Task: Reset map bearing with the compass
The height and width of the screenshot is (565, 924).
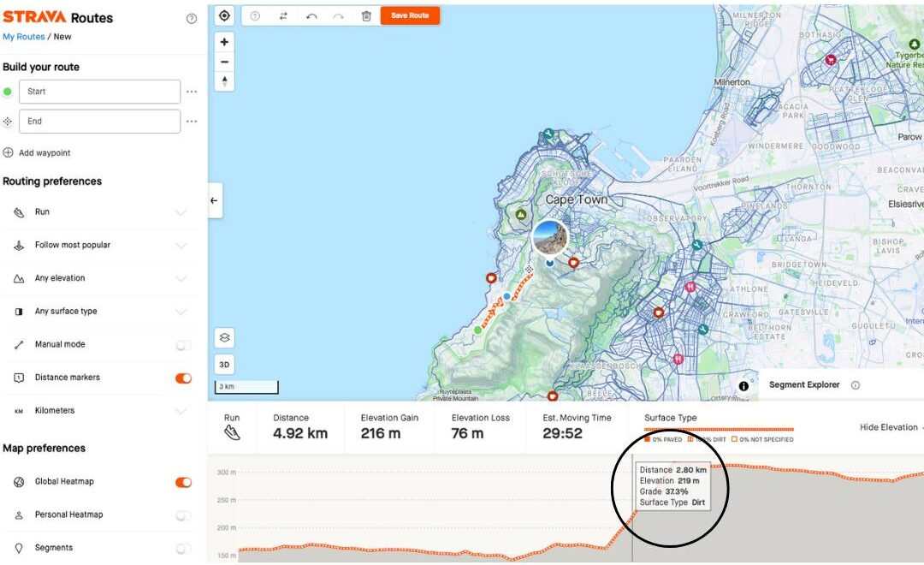Action: click(x=224, y=80)
